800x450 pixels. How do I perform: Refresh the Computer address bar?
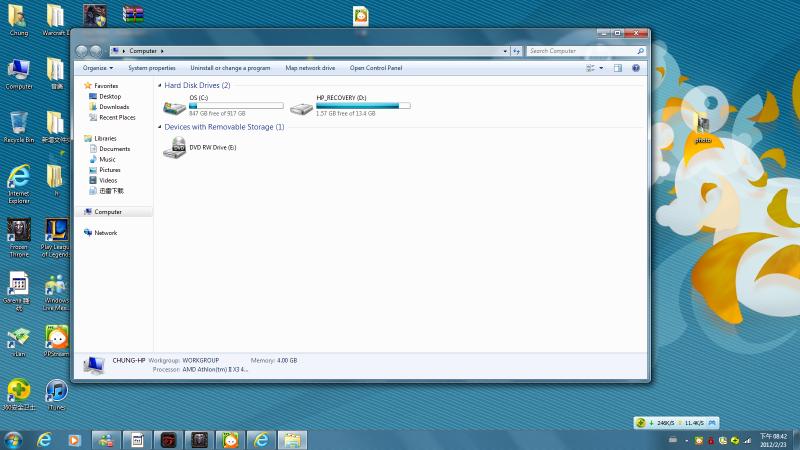[516, 51]
